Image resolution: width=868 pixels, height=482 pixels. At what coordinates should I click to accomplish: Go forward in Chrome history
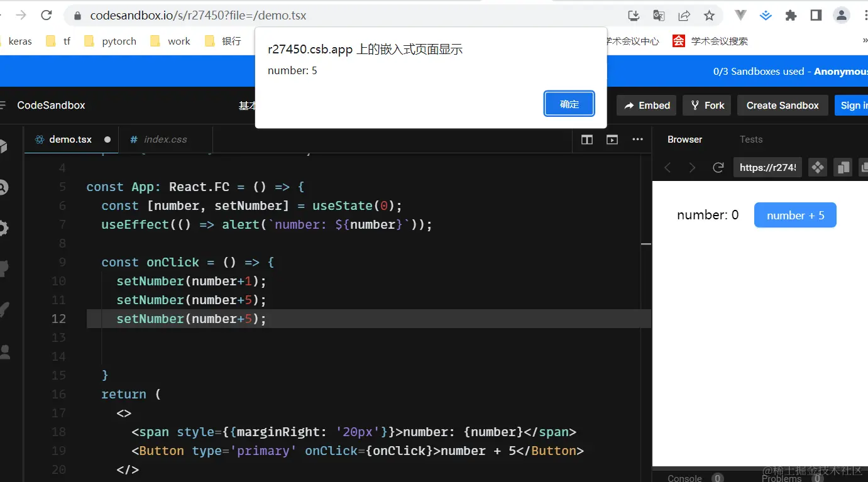(21, 15)
